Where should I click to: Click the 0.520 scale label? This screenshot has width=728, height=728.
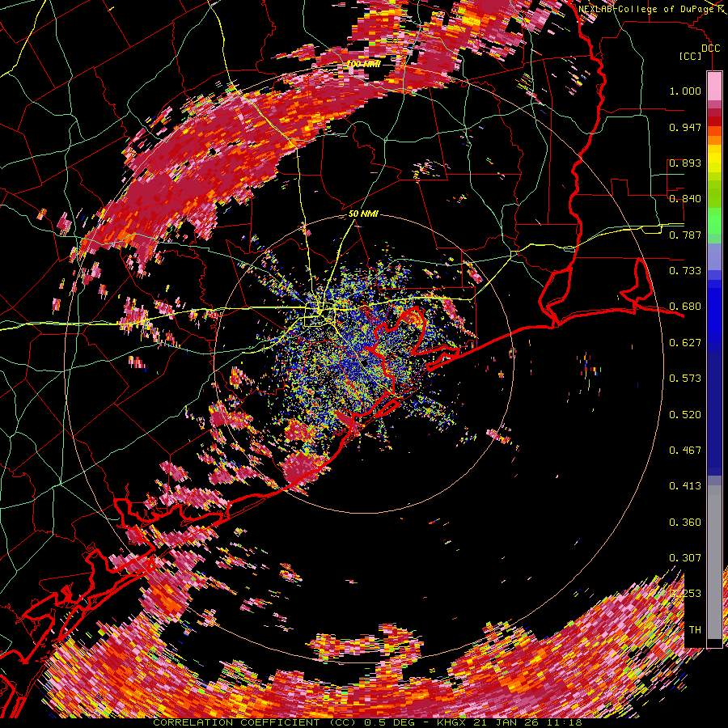(685, 415)
